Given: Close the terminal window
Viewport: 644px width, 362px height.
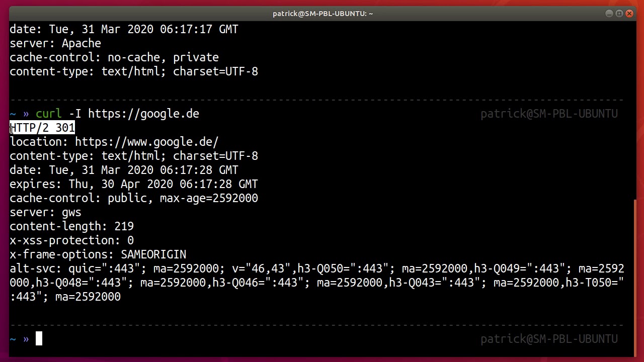Looking at the screenshot, I should tap(629, 14).
